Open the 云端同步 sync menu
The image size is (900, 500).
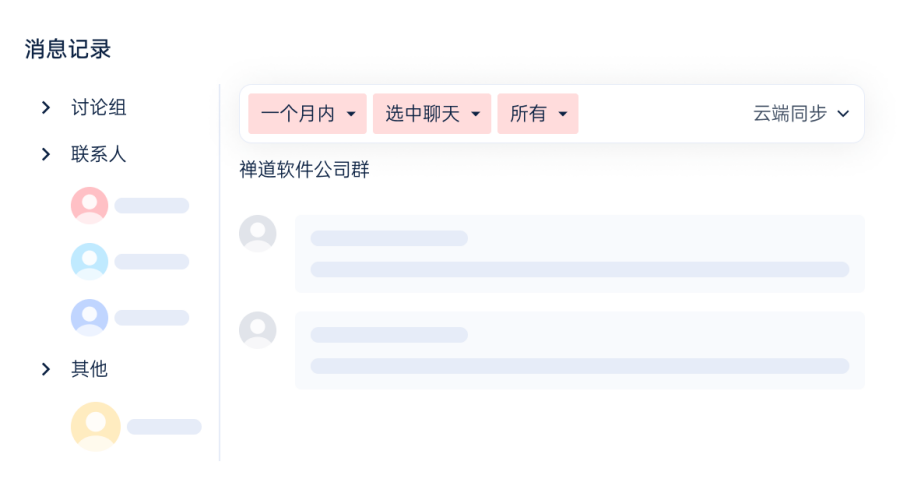pyautogui.click(x=801, y=114)
